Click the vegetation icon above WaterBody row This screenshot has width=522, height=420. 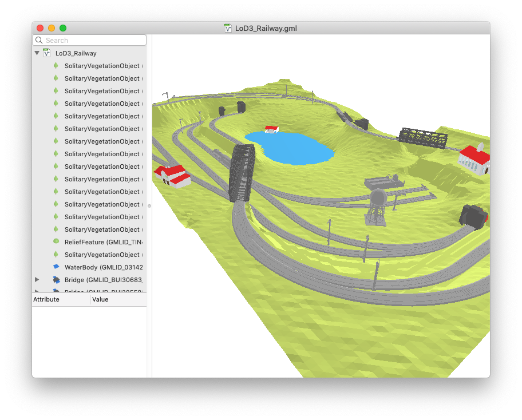(56, 254)
